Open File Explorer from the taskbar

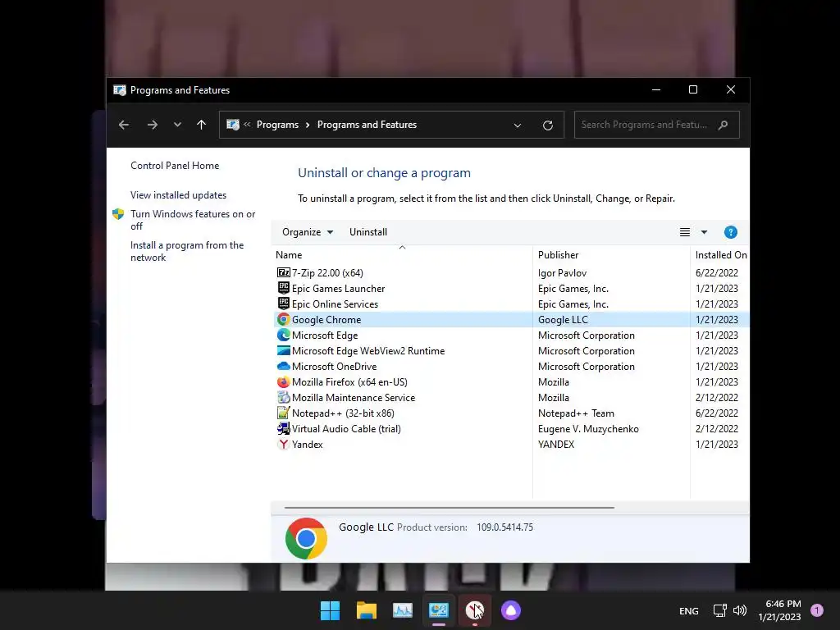pyautogui.click(x=367, y=610)
